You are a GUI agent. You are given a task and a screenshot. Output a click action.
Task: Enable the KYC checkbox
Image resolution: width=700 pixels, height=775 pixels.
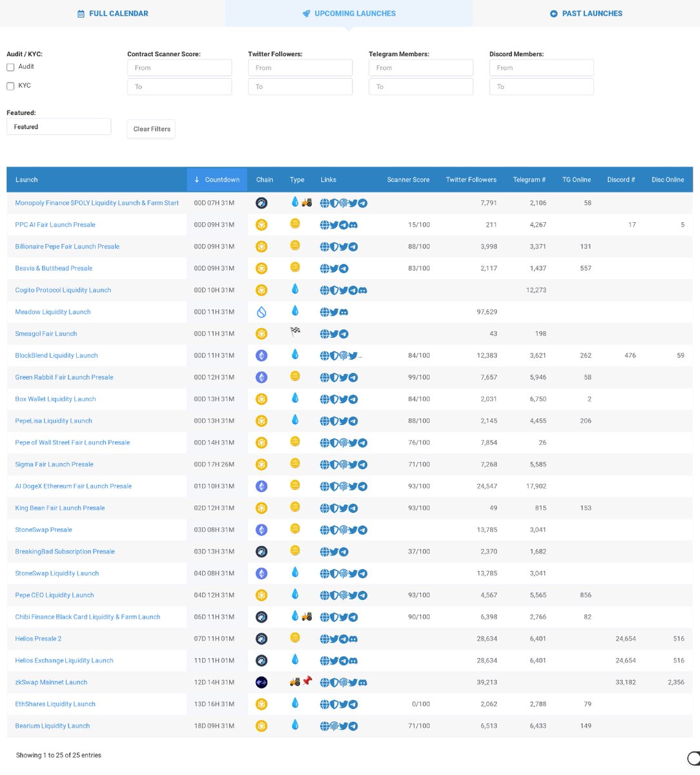coord(10,86)
